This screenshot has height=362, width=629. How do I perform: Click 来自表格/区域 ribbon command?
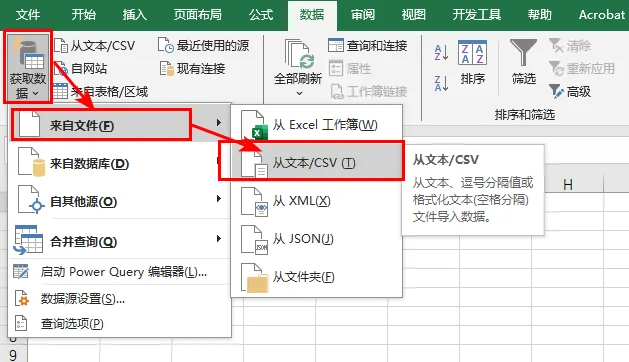pyautogui.click(x=100, y=92)
